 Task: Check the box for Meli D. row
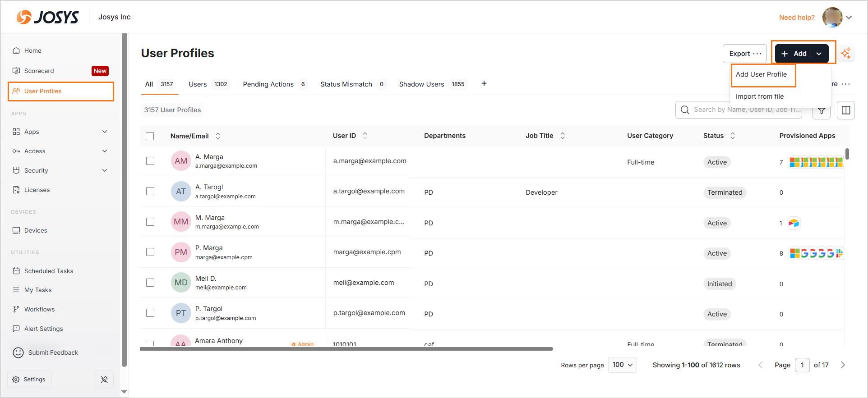[150, 283]
